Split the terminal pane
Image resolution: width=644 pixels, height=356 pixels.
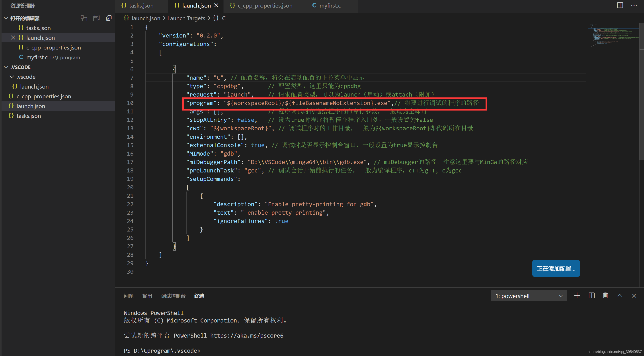591,295
